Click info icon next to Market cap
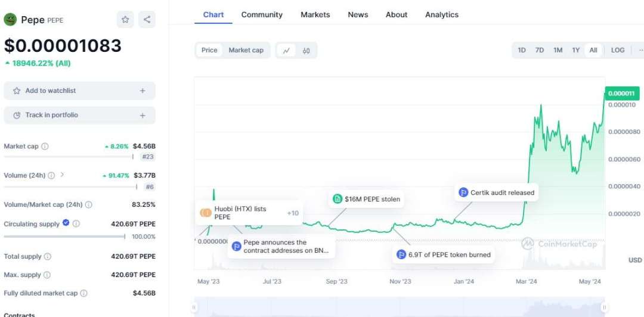The height and width of the screenshot is (317, 644). [x=45, y=147]
